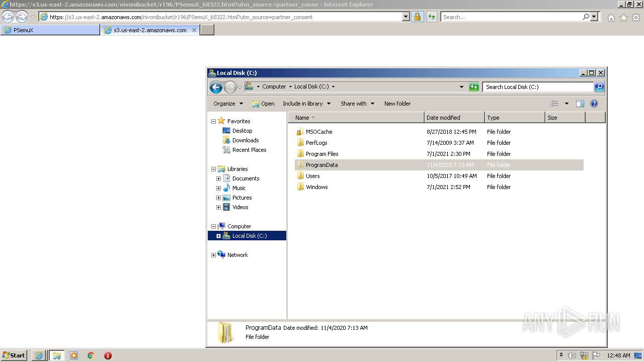Create a New folder
The image size is (644, 362).
click(397, 104)
